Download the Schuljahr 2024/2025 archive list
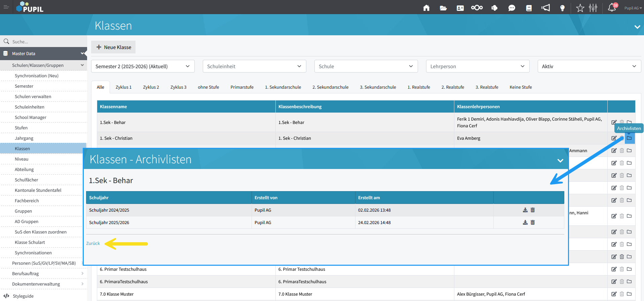This screenshot has width=644, height=301. click(525, 210)
